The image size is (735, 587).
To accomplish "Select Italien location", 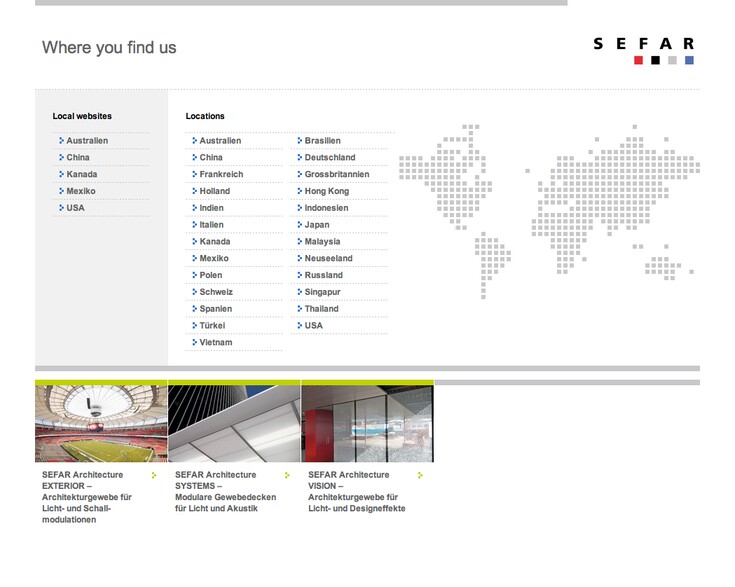I will pos(211,225).
